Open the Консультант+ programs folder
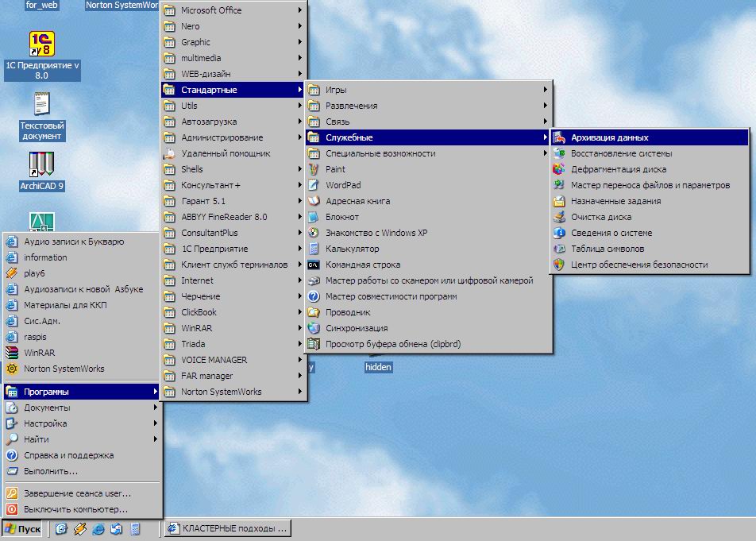The width and height of the screenshot is (756, 541). click(233, 185)
